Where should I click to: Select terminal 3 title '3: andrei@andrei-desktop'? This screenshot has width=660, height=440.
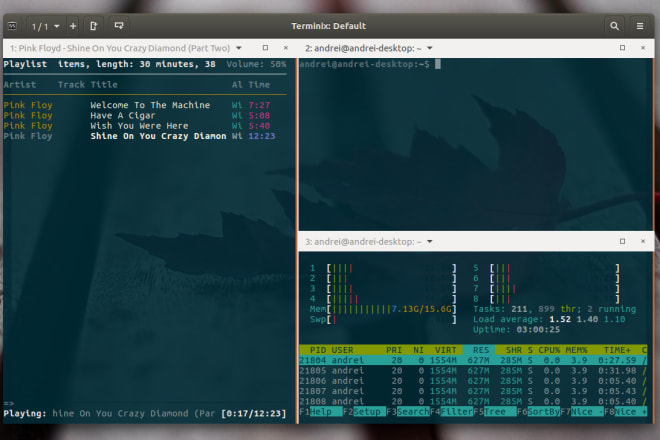364,242
